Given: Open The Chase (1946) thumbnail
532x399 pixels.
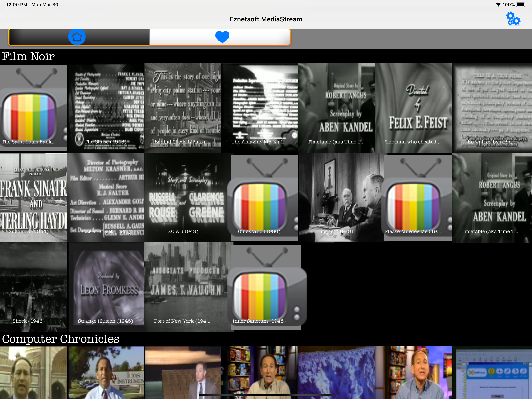Looking at the screenshot, I should 106,108.
